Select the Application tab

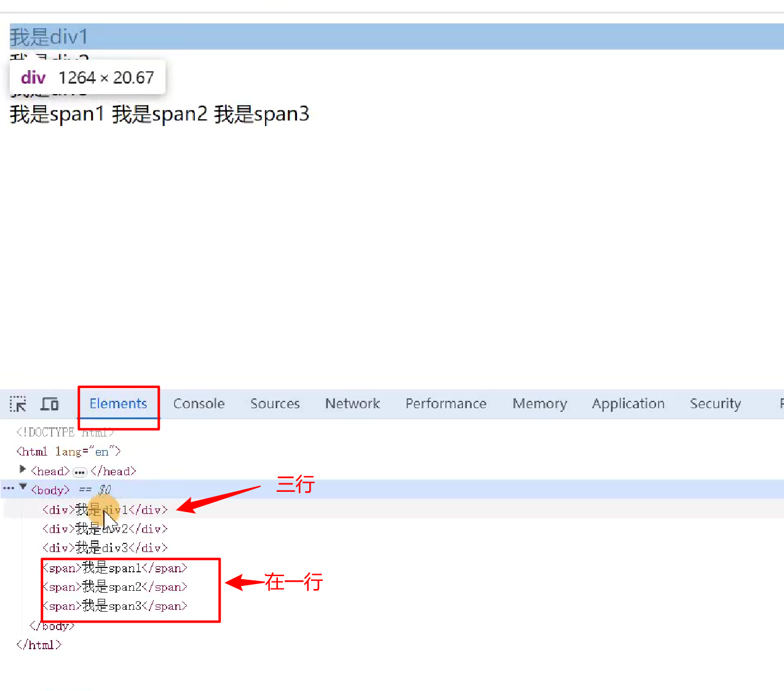pos(628,404)
